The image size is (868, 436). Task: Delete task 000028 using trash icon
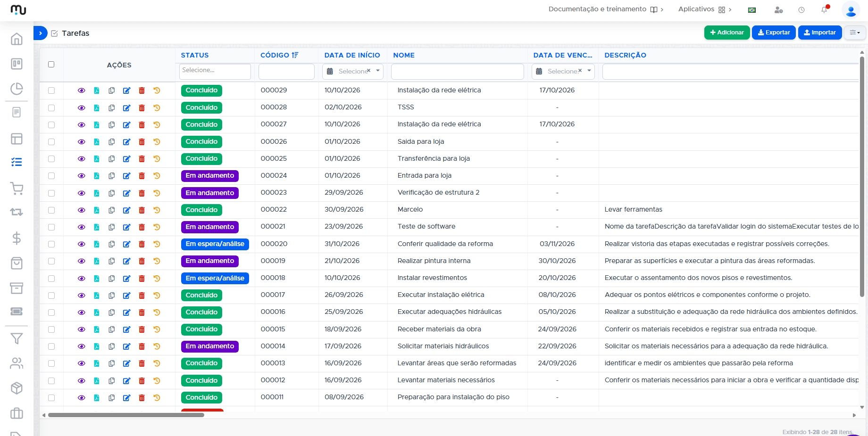point(142,107)
